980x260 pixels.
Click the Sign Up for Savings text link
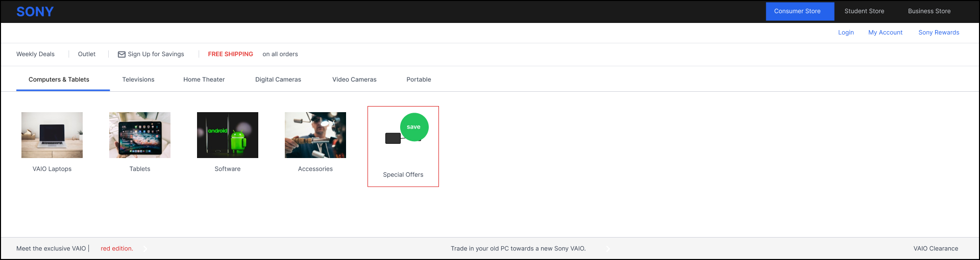click(x=156, y=54)
